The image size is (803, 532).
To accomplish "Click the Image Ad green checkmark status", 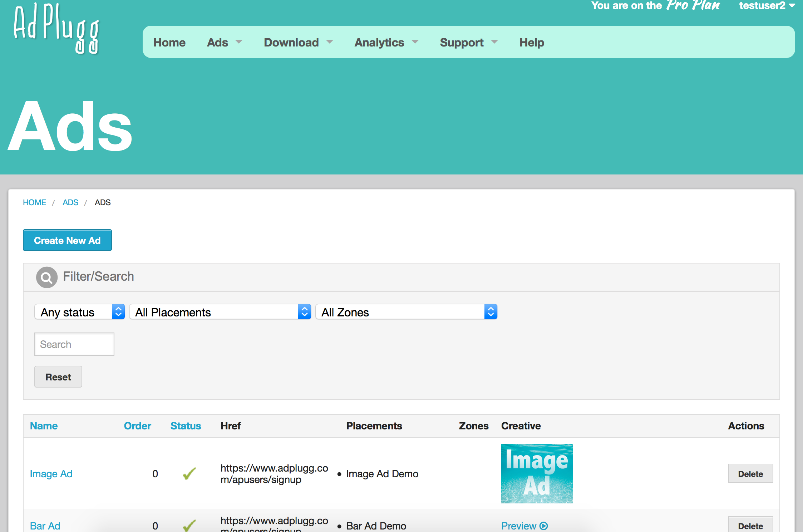I will tap(189, 474).
